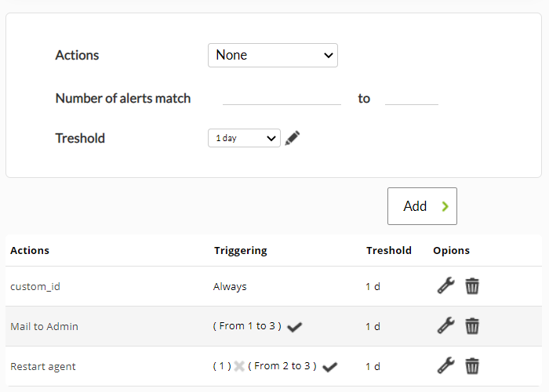This screenshot has width=549, height=392.
Task: Edit custom_id action with the wrench icon
Action: click(x=445, y=285)
